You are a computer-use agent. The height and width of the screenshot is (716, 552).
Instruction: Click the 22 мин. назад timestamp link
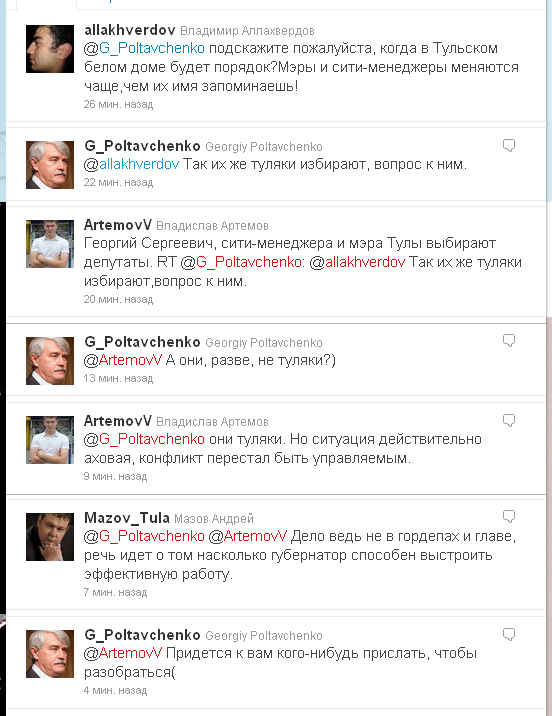[118, 183]
